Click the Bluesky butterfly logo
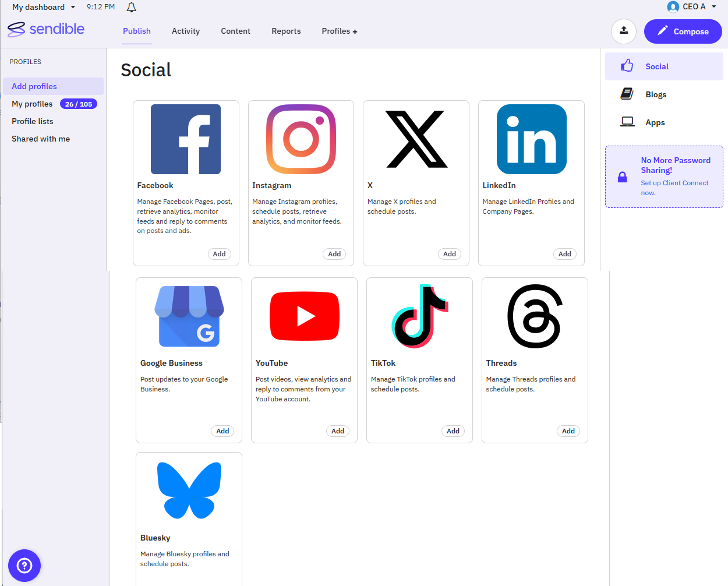Viewport: 728px width, 586px height. (189, 490)
